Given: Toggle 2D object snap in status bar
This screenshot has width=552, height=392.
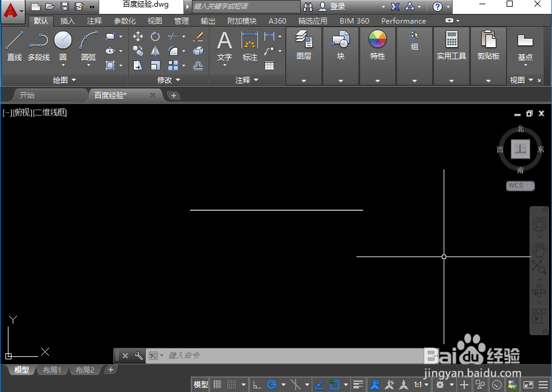Looking at the screenshot, I should point(334,385).
